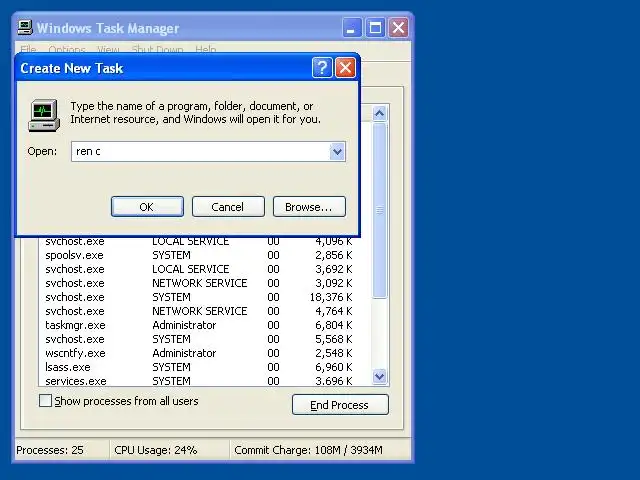Close the Windows Task Manager window

(x=398, y=28)
